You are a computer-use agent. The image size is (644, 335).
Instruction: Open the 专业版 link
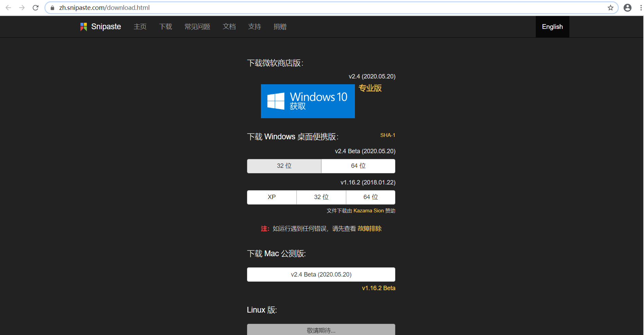[x=370, y=88]
